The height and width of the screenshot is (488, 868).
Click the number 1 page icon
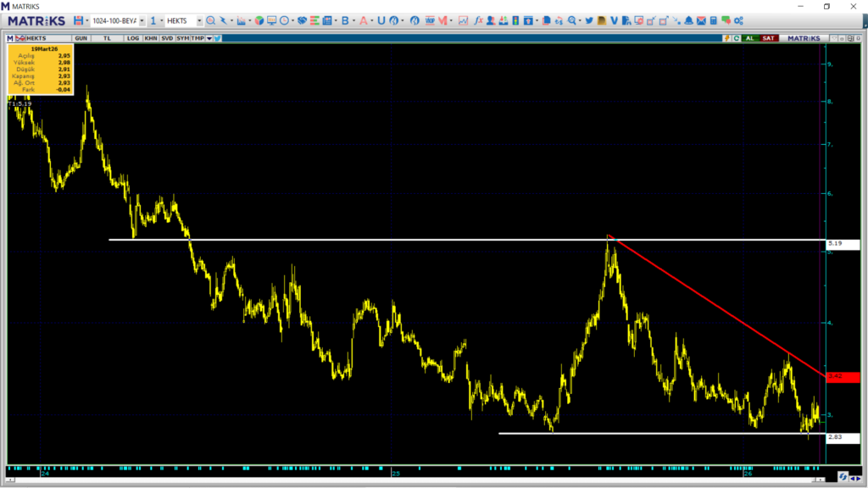(153, 20)
